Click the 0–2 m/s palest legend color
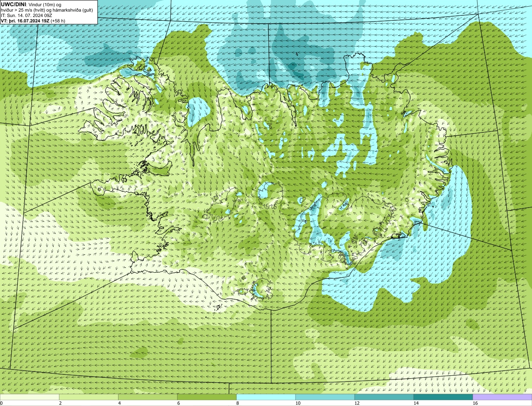532x406 pixels. click(x=30, y=397)
